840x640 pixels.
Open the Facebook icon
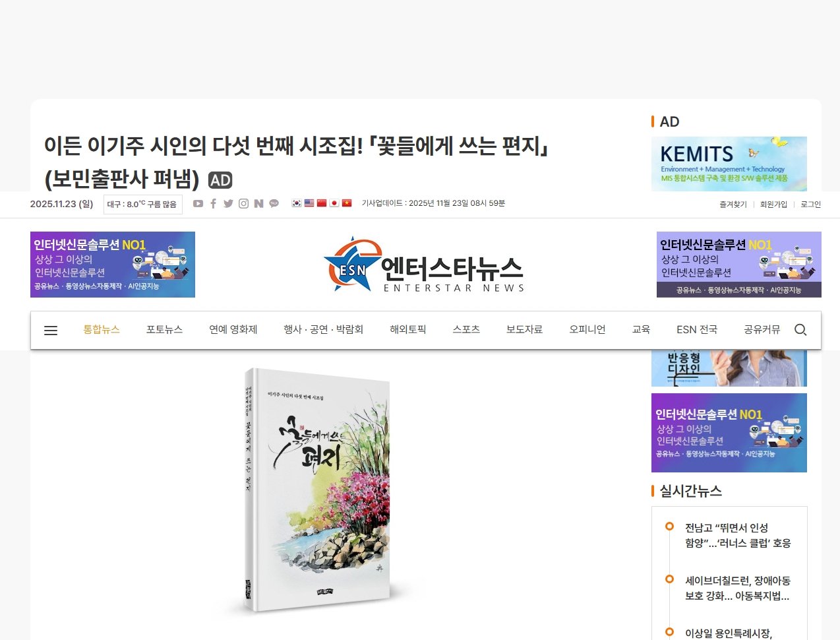pos(213,204)
